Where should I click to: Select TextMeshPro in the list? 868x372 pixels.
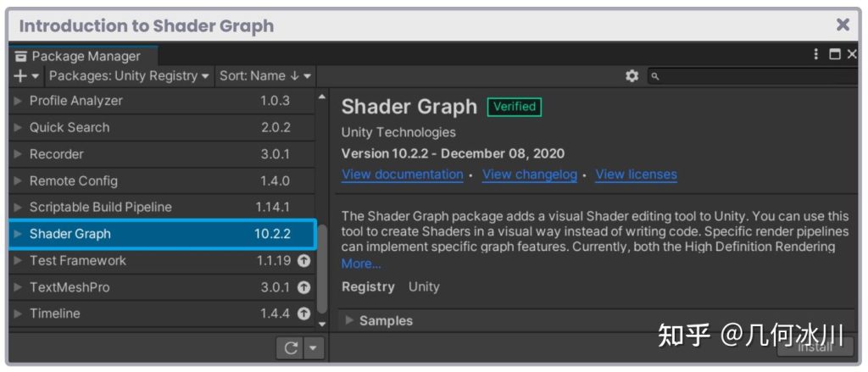(162, 286)
